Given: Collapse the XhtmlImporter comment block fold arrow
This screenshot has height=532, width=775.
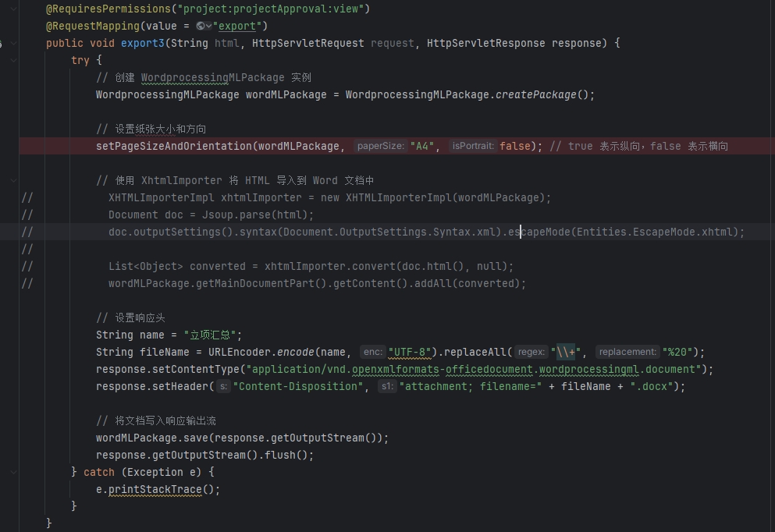Looking at the screenshot, I should (14, 181).
